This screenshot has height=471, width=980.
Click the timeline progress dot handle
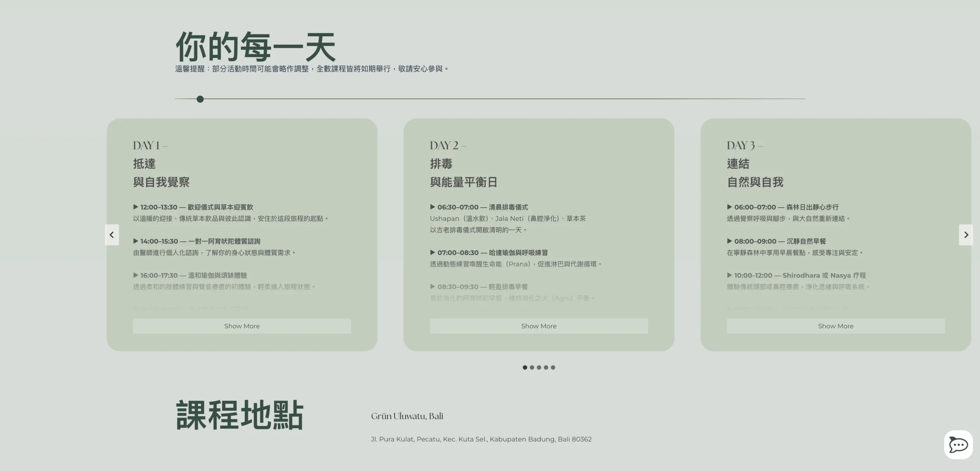click(x=200, y=99)
